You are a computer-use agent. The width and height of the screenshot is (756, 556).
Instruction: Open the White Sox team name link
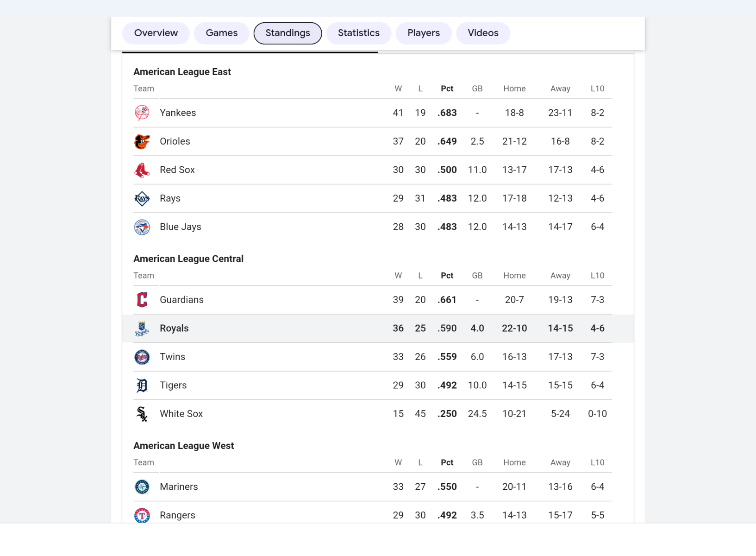(181, 414)
